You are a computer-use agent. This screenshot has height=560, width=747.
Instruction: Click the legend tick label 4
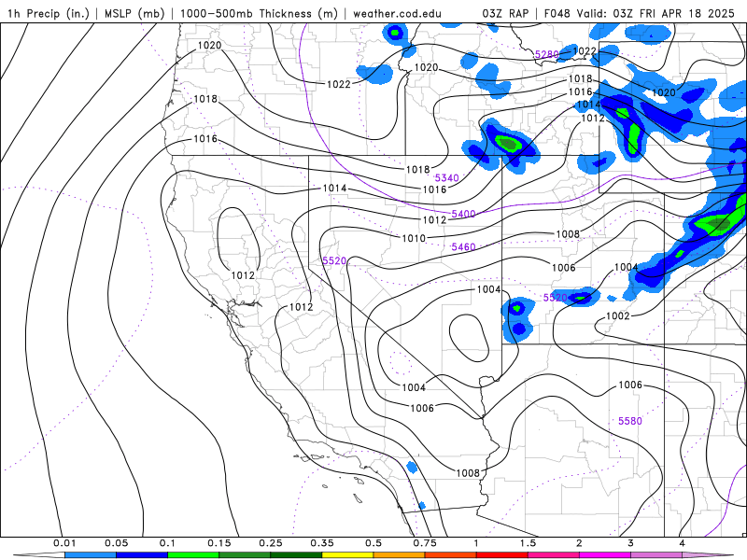coord(683,543)
